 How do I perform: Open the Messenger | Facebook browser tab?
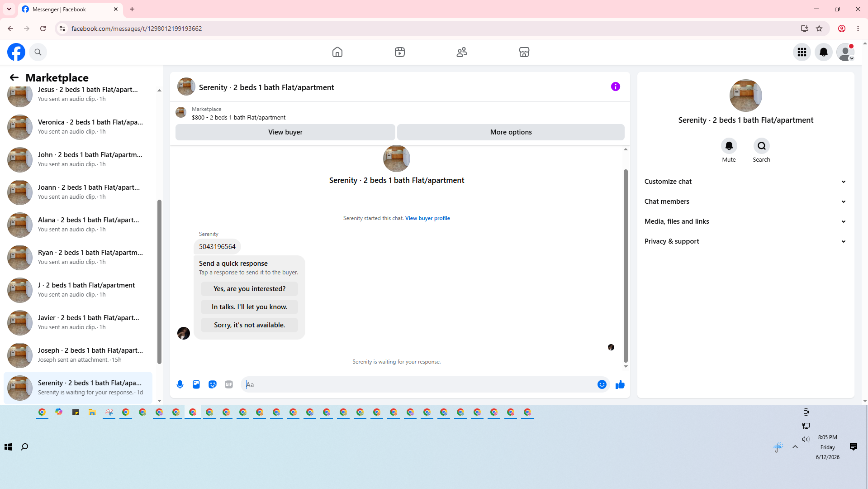pos(70,9)
